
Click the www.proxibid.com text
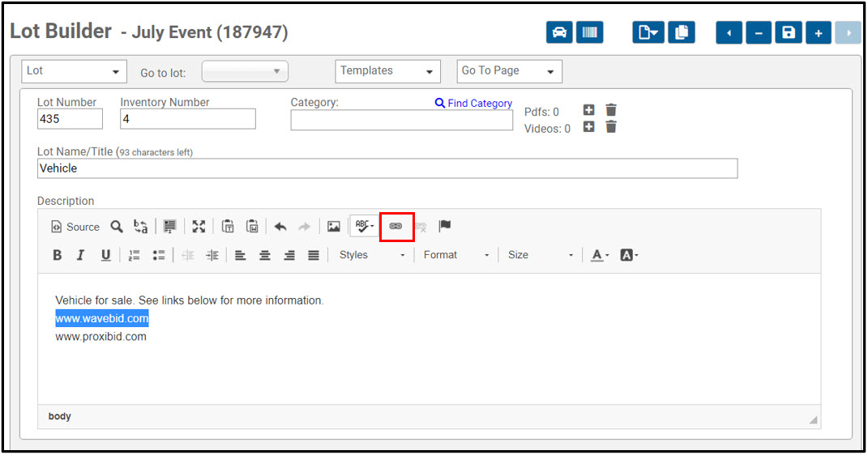[100, 337]
